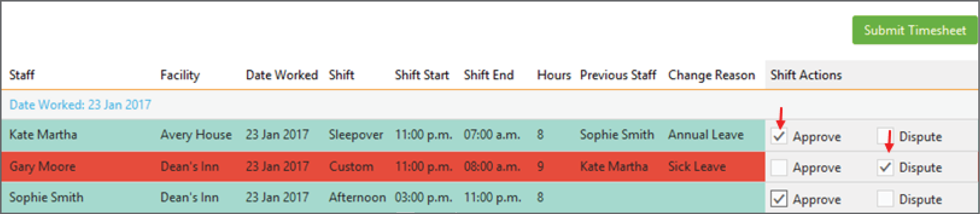Uncheck Approve for Sophie Smith's shift
Image resolution: width=980 pixels, height=214 pixels.
[779, 199]
